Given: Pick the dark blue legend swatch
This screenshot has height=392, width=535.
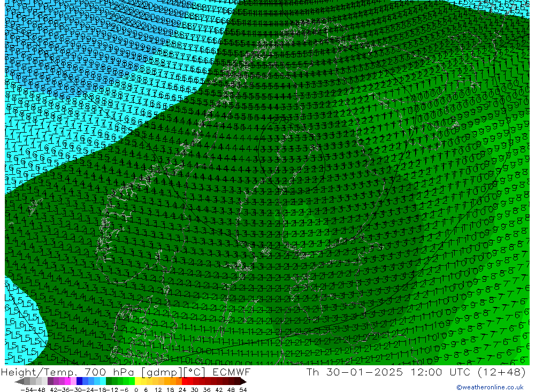Looking at the screenshot, I should pyautogui.click(x=80, y=381).
